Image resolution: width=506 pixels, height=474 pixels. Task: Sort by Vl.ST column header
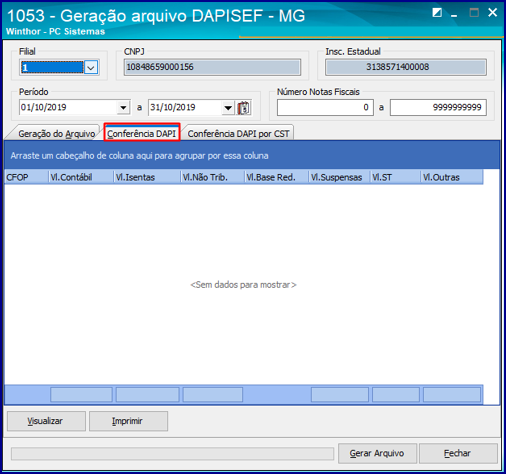coord(395,177)
